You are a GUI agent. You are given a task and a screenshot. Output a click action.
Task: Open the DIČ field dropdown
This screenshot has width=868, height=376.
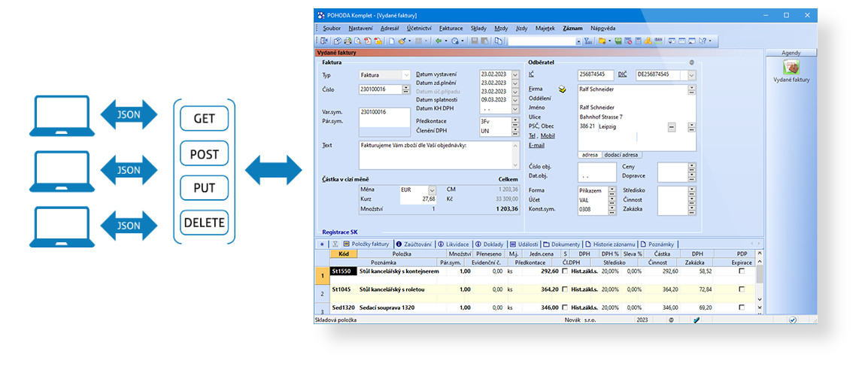pyautogui.click(x=691, y=75)
